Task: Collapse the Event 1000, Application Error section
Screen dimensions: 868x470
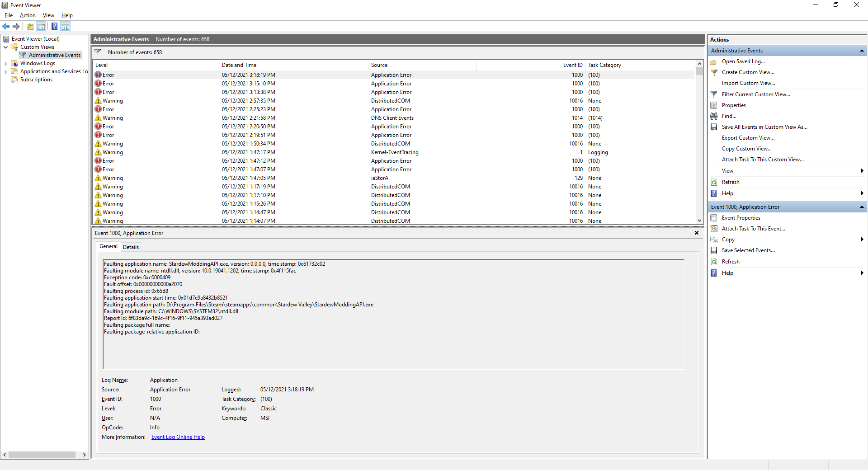Action: pos(863,207)
